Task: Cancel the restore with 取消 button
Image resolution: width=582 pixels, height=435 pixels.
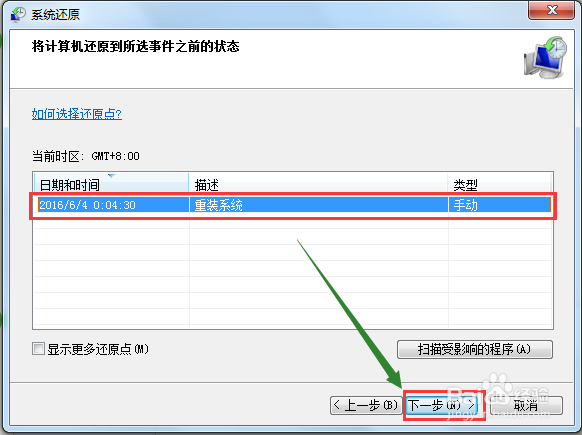Action: pyautogui.click(x=526, y=405)
